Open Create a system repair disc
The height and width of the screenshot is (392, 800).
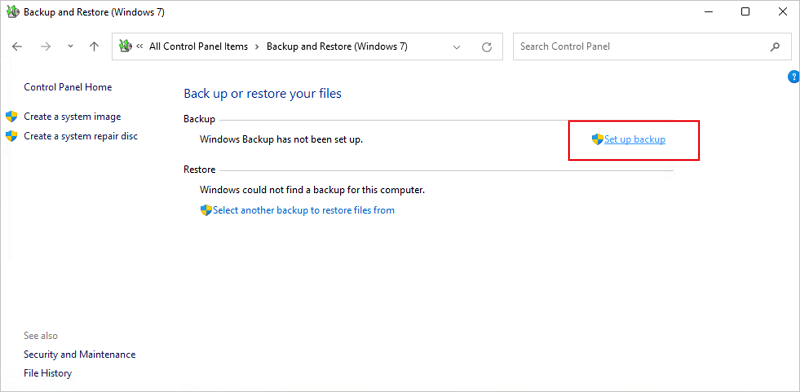(x=81, y=136)
